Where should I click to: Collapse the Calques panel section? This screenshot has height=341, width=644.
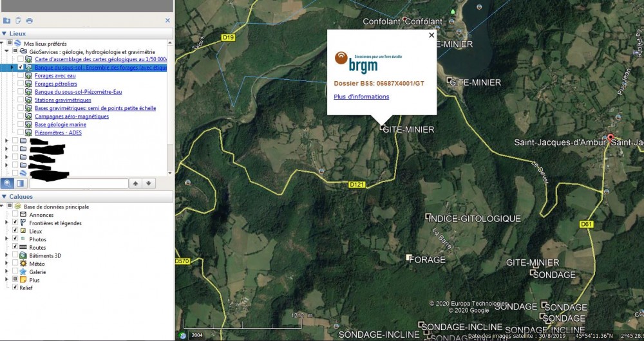(x=5, y=197)
